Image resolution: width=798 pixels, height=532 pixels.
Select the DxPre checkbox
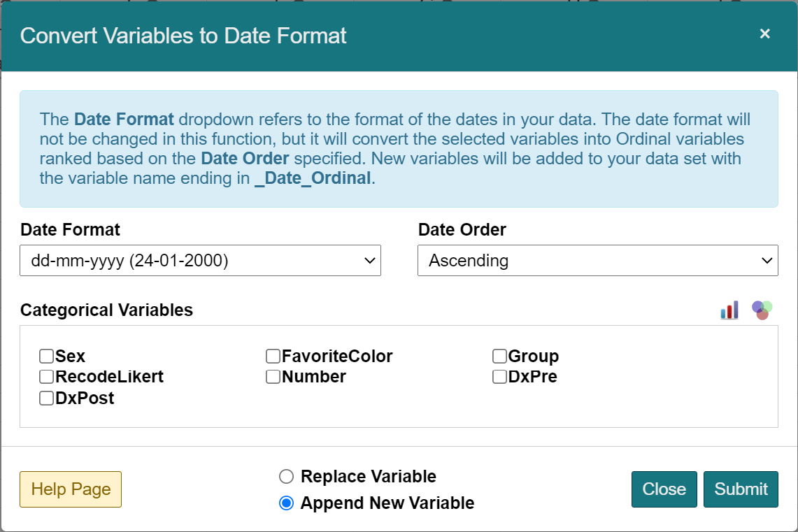(499, 377)
